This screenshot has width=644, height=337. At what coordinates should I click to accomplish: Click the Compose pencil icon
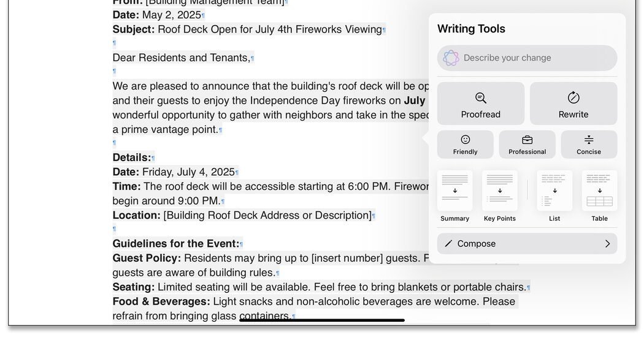[x=448, y=244]
